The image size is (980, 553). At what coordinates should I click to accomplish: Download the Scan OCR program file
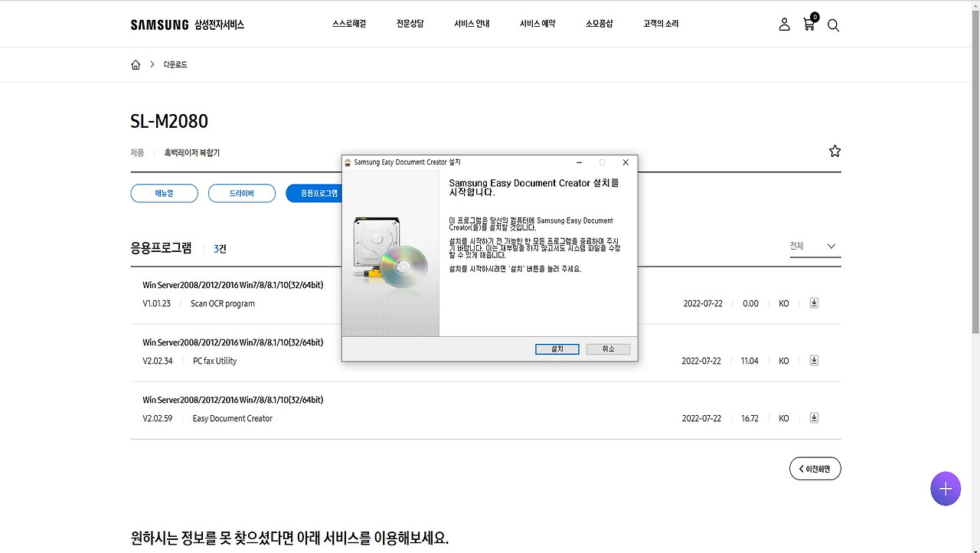(x=813, y=303)
